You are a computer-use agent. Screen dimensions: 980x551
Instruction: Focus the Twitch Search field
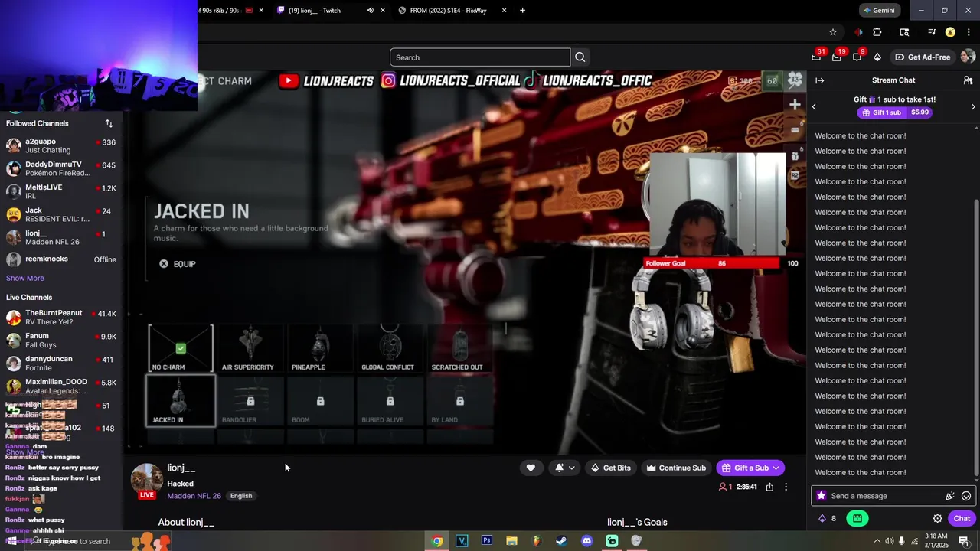[x=480, y=57]
